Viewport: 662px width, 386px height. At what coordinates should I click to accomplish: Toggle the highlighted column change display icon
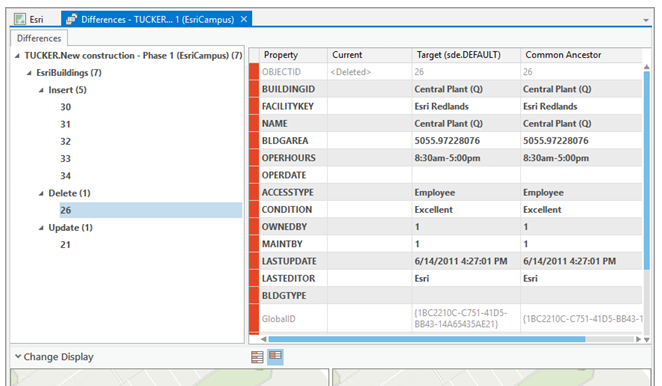[x=275, y=357]
